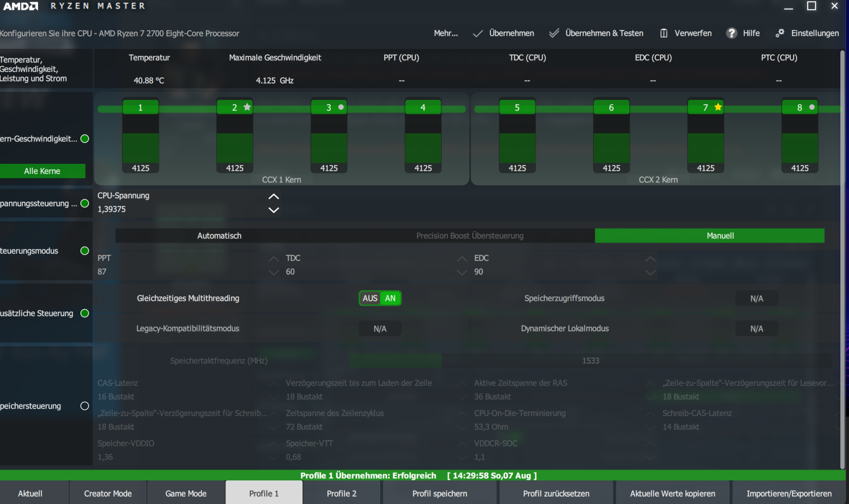Screen dimensions: 849x504
Task: Switch Multithreading to AUS
Action: [370, 298]
